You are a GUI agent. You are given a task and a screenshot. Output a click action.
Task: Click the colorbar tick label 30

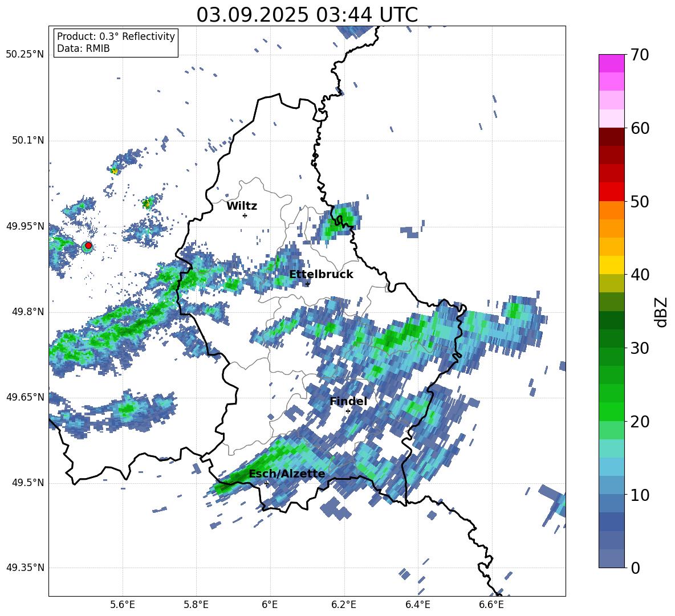(x=640, y=348)
